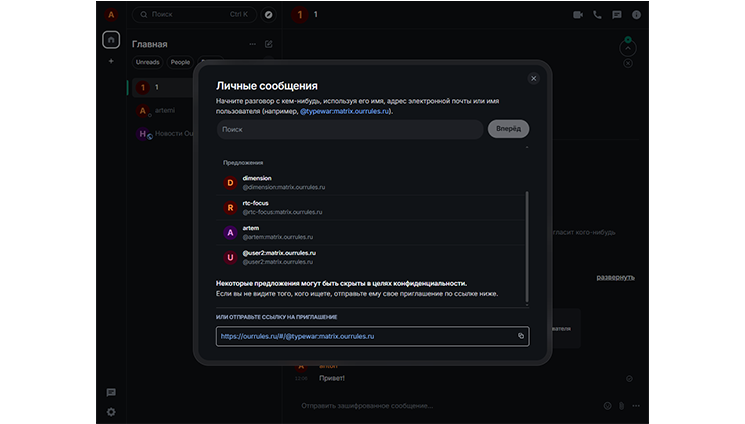The image size is (745, 424).
Task: Copy the invite link with copy icon
Action: click(x=521, y=336)
